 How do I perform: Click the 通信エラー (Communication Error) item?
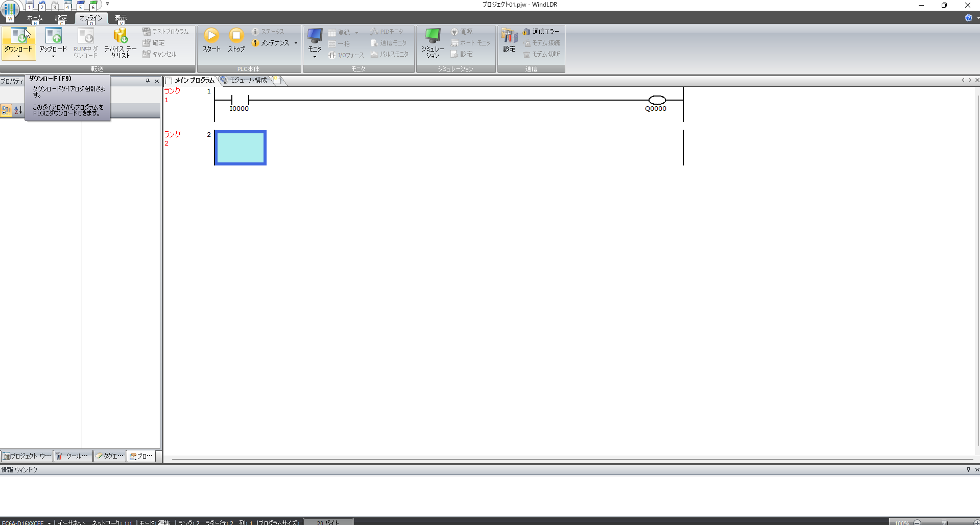pyautogui.click(x=541, y=32)
